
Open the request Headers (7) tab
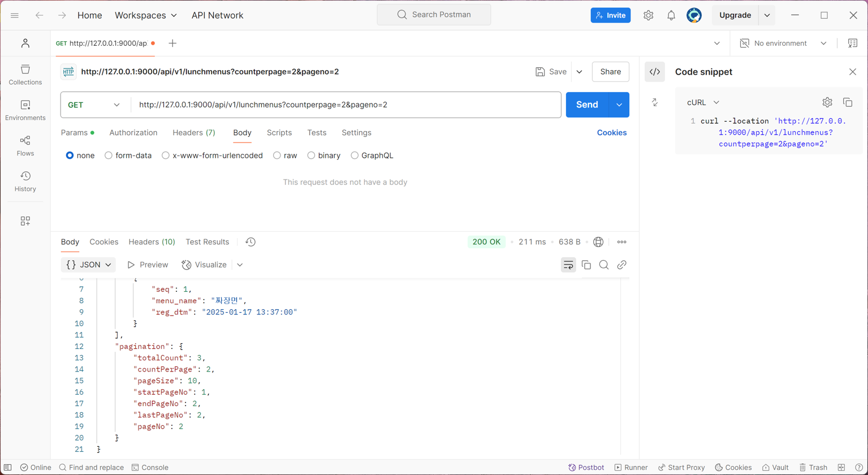tap(194, 132)
